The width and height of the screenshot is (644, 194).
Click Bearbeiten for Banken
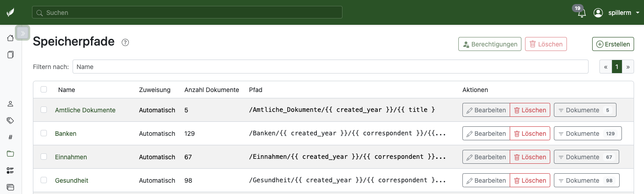click(x=486, y=134)
